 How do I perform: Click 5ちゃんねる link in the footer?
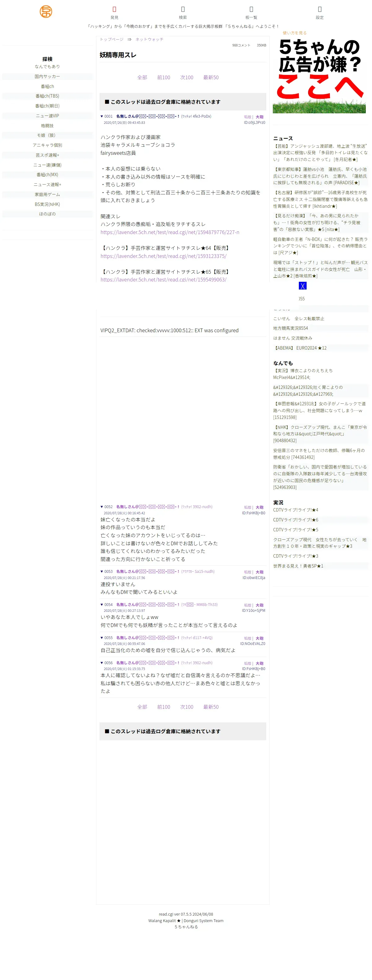186,927
